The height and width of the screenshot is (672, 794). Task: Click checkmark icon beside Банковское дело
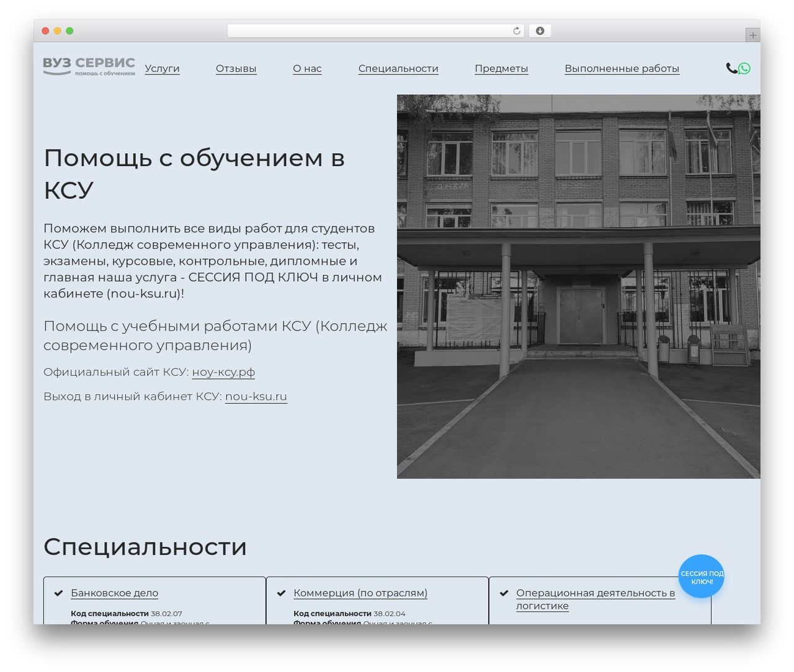pyautogui.click(x=58, y=593)
